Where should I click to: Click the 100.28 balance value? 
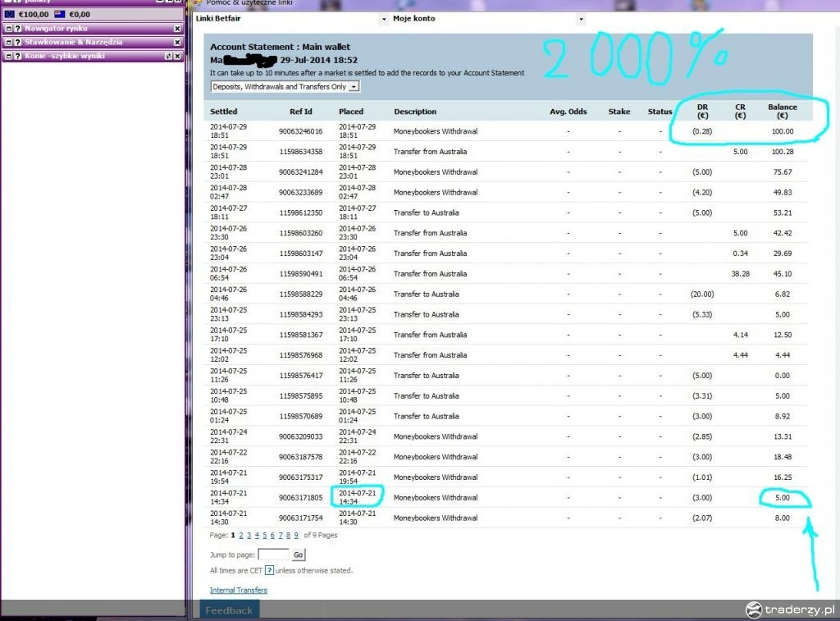[x=782, y=152]
